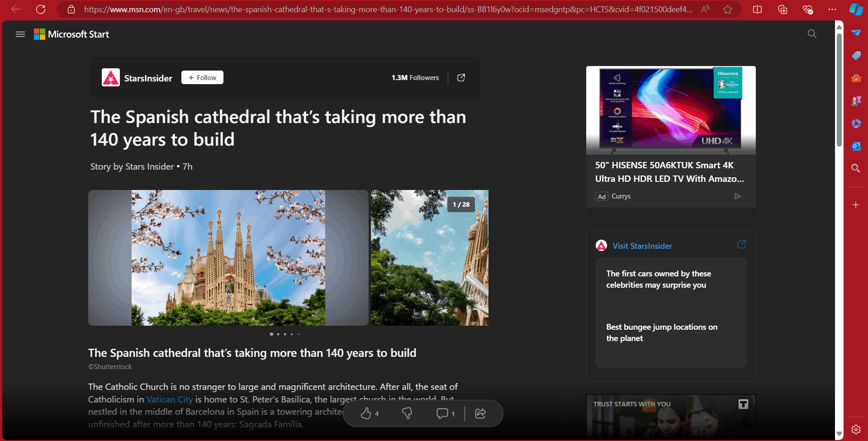The height and width of the screenshot is (441, 868).
Task: Launch Copilot from the top-right icon
Action: [856, 9]
